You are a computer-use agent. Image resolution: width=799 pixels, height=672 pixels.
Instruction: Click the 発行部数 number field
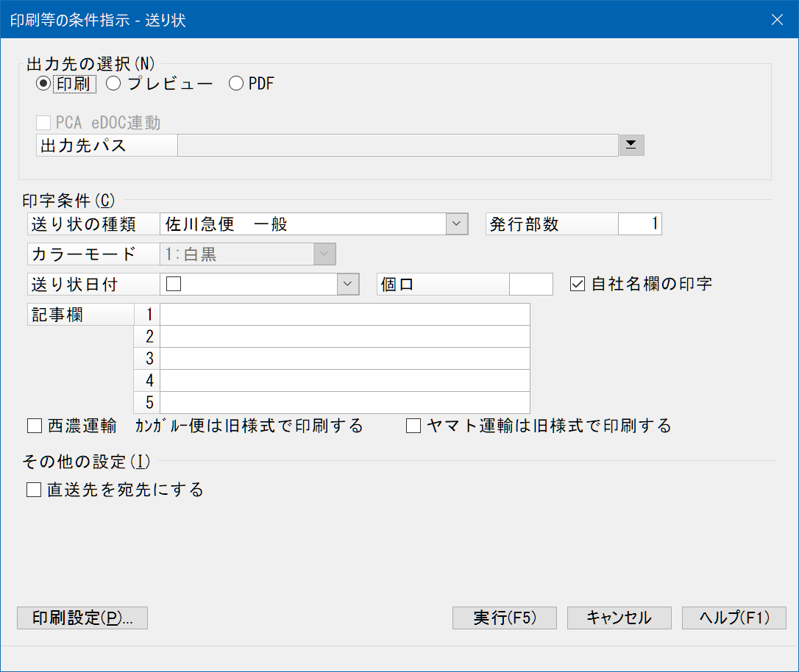639,224
